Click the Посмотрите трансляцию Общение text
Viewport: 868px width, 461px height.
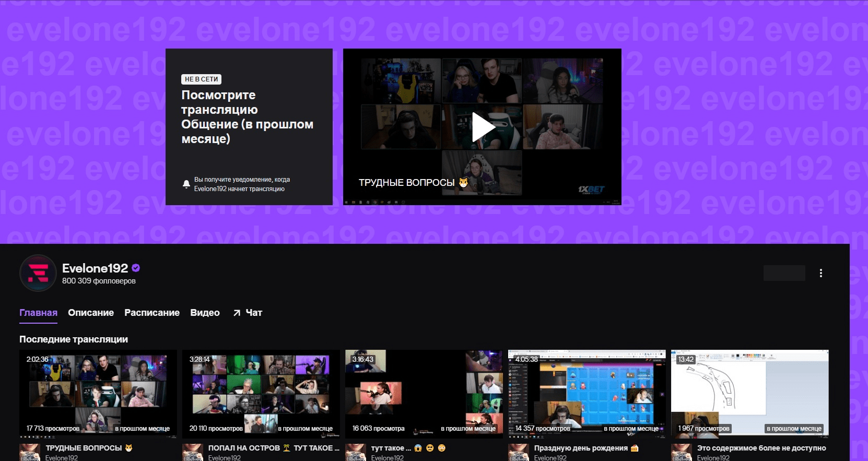pos(247,117)
